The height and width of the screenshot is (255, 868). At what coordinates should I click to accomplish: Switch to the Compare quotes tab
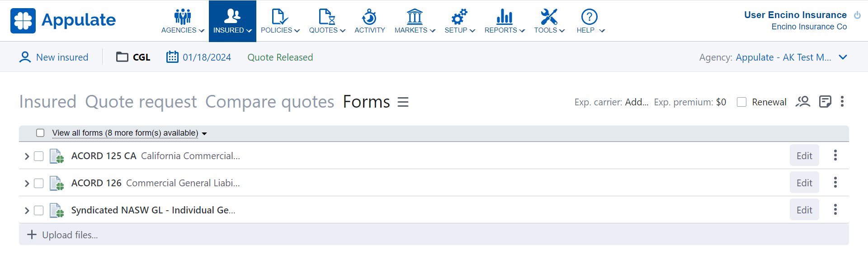269,102
